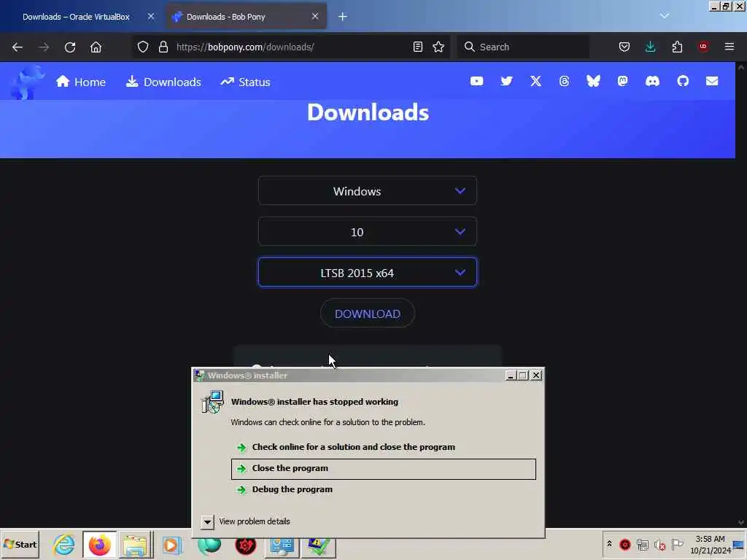747x560 pixels.
Task: Click the muted volume tray icon
Action: (659, 545)
